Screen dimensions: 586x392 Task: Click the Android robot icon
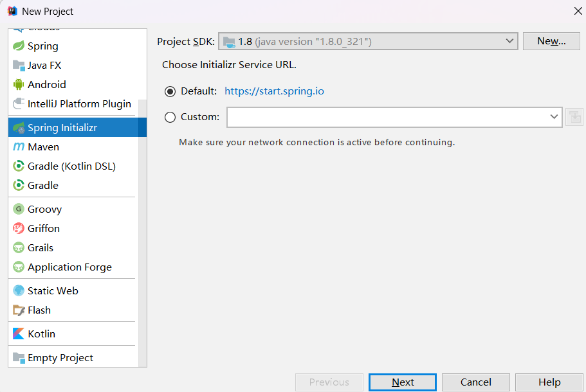point(18,84)
